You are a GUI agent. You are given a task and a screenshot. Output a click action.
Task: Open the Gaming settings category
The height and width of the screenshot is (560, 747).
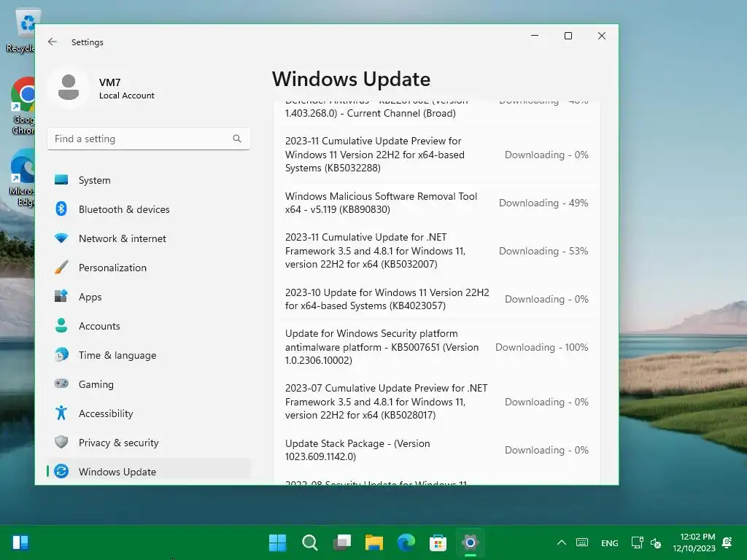tap(148, 384)
